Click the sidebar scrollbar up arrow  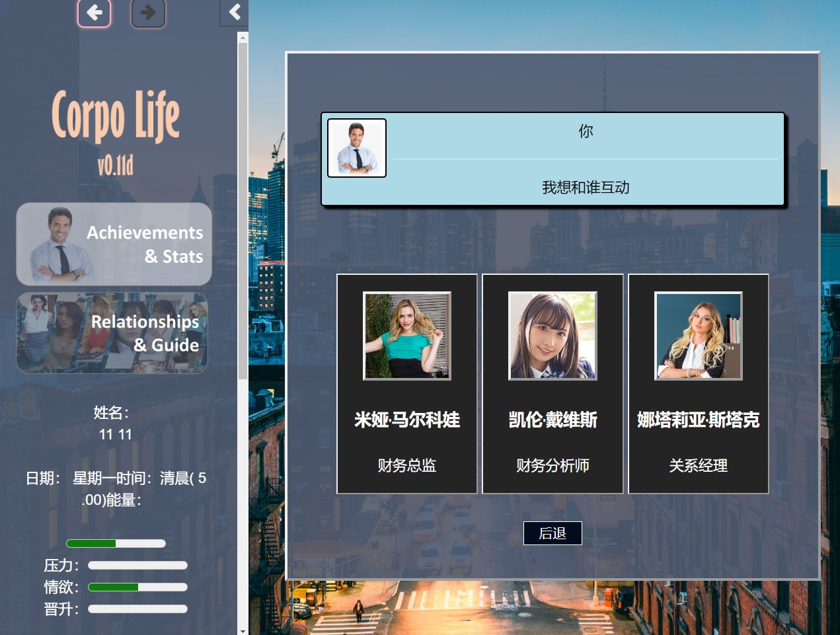[243, 38]
